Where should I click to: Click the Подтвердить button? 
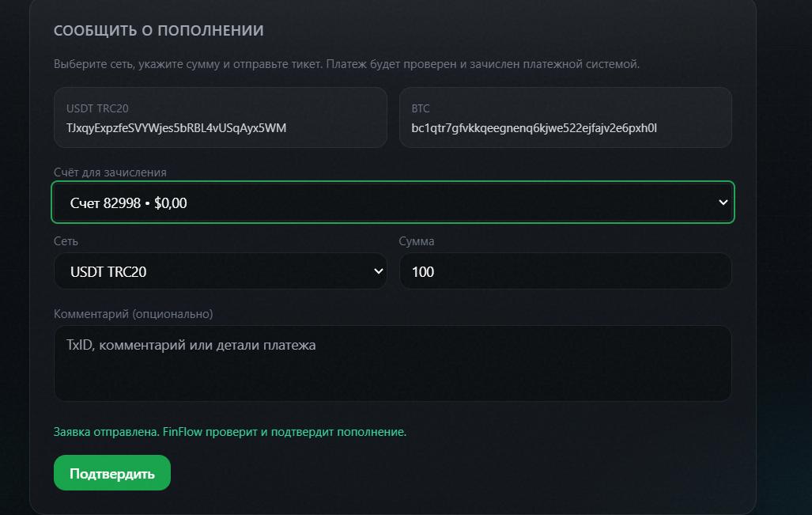click(111, 472)
